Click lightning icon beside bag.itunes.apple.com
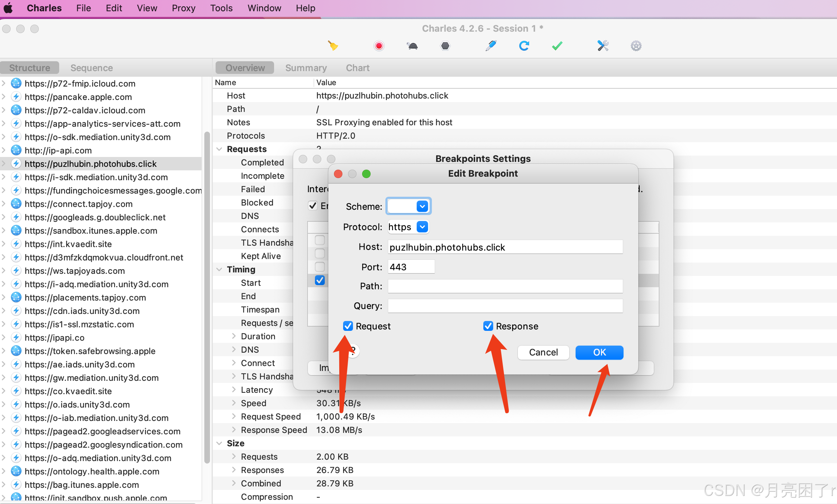 click(x=16, y=485)
